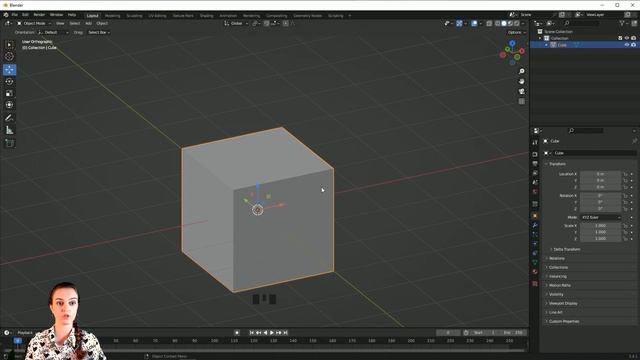Toggle Collection visibility eye in outliner
Image resolution: width=640 pixels, height=360 pixels.
[x=627, y=38]
